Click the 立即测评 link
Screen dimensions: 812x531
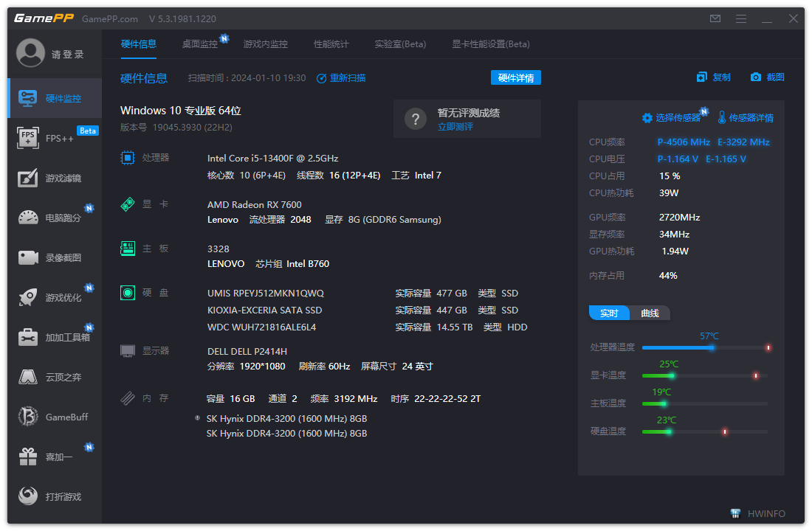(455, 127)
